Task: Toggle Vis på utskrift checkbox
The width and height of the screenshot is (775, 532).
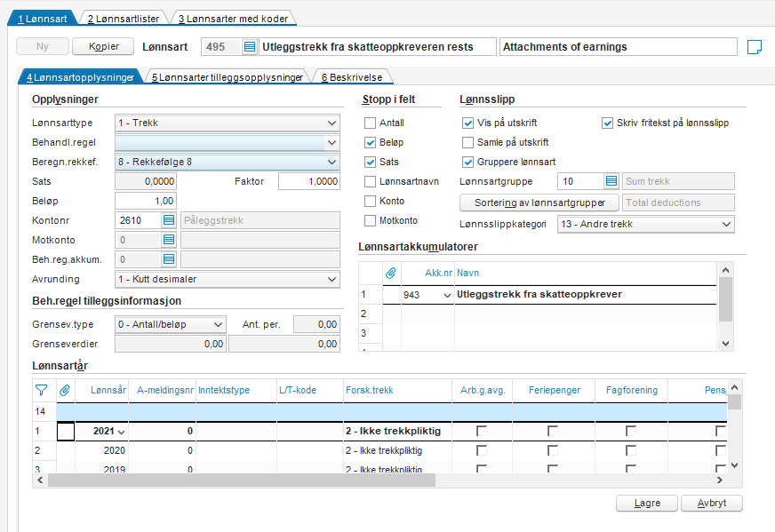Action: 467,123
